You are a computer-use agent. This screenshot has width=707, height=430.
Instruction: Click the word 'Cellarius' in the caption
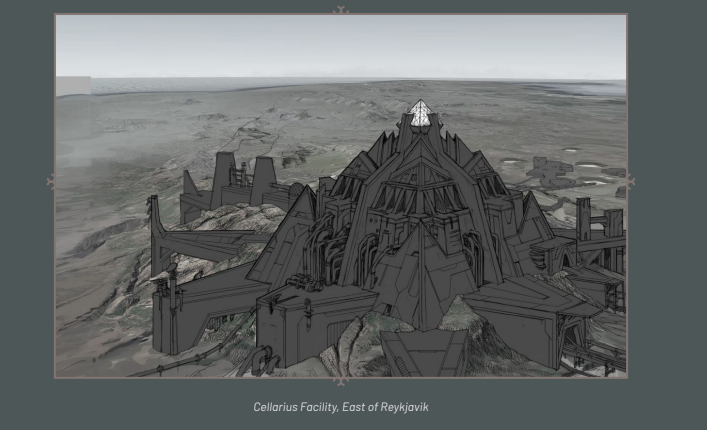(274, 407)
